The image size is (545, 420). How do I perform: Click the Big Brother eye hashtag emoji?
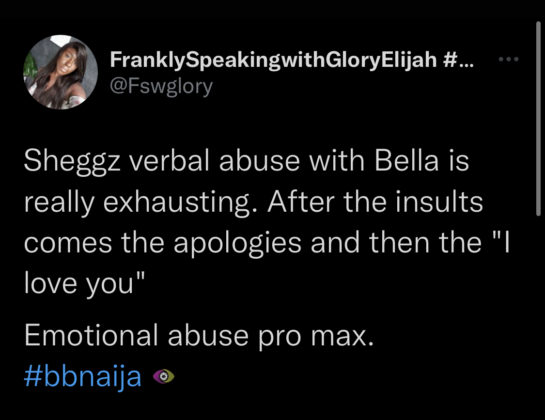164,377
